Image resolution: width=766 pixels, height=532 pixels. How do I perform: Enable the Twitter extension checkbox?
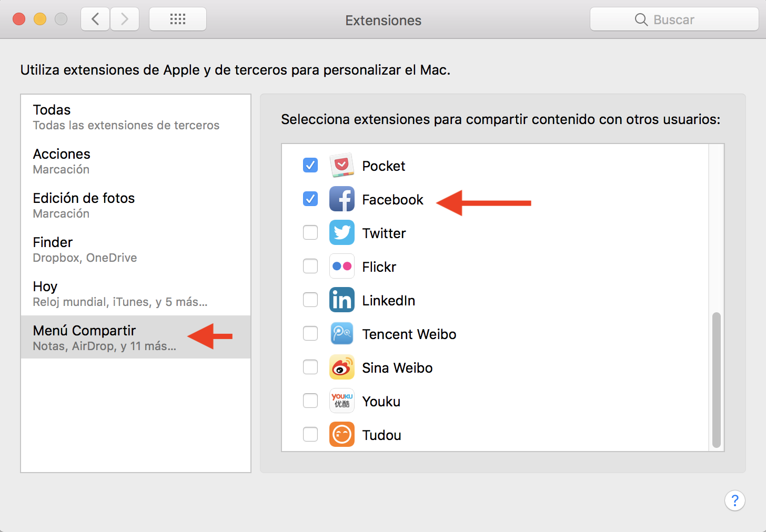(x=310, y=232)
